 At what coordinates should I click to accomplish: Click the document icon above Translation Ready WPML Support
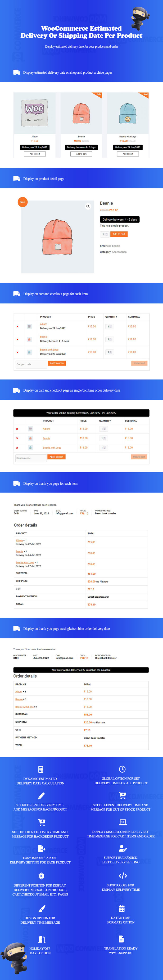[121, 938]
